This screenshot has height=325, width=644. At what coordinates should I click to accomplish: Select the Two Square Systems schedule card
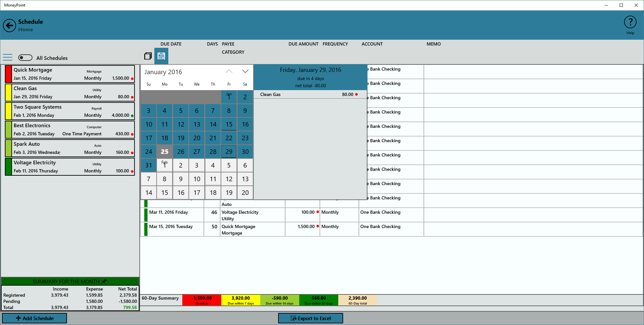[70, 111]
